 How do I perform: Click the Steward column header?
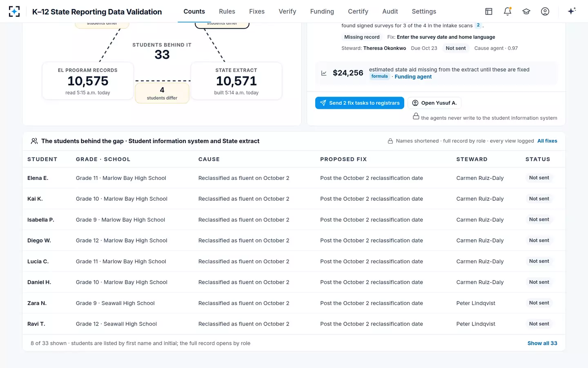click(472, 159)
